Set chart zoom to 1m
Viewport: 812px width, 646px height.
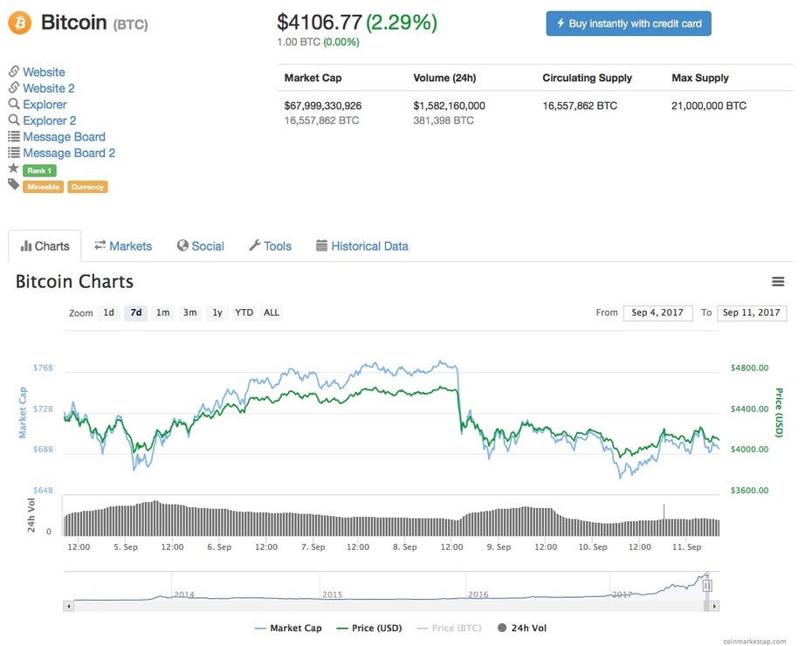tap(163, 313)
